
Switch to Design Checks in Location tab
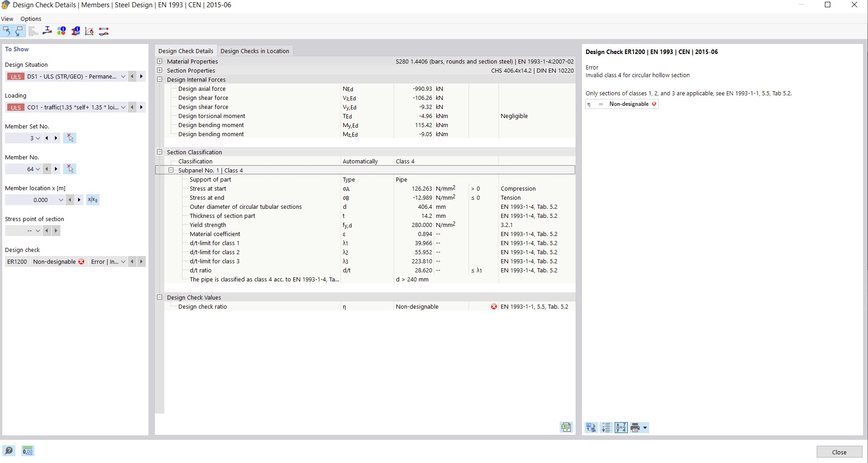coord(255,51)
